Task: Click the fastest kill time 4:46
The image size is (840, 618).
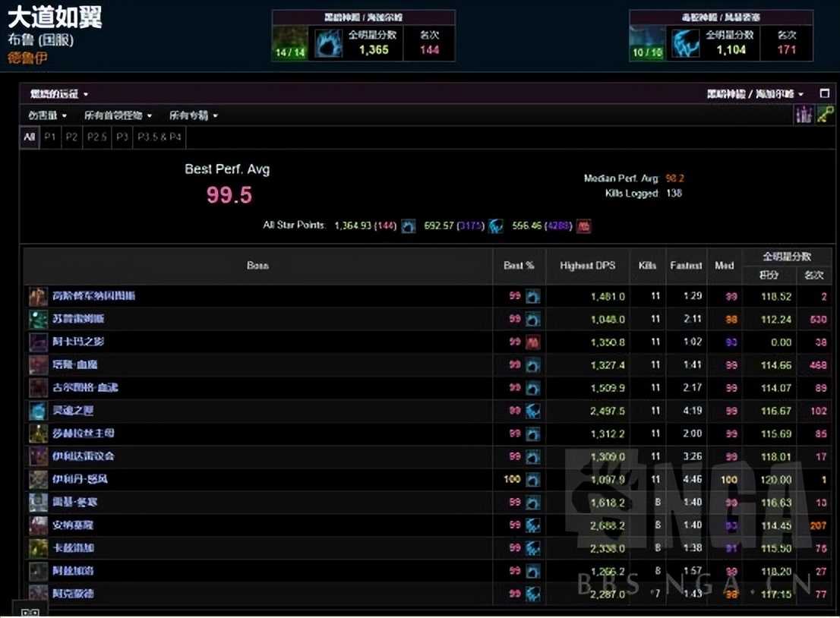Action: point(692,479)
